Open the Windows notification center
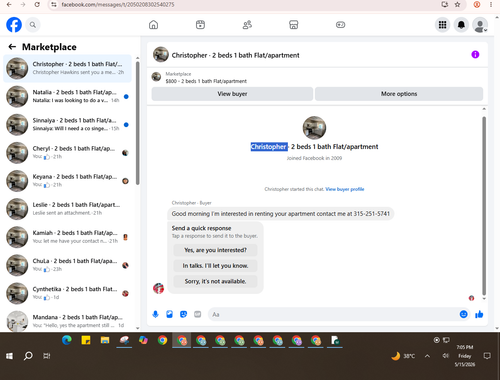 [x=487, y=356]
